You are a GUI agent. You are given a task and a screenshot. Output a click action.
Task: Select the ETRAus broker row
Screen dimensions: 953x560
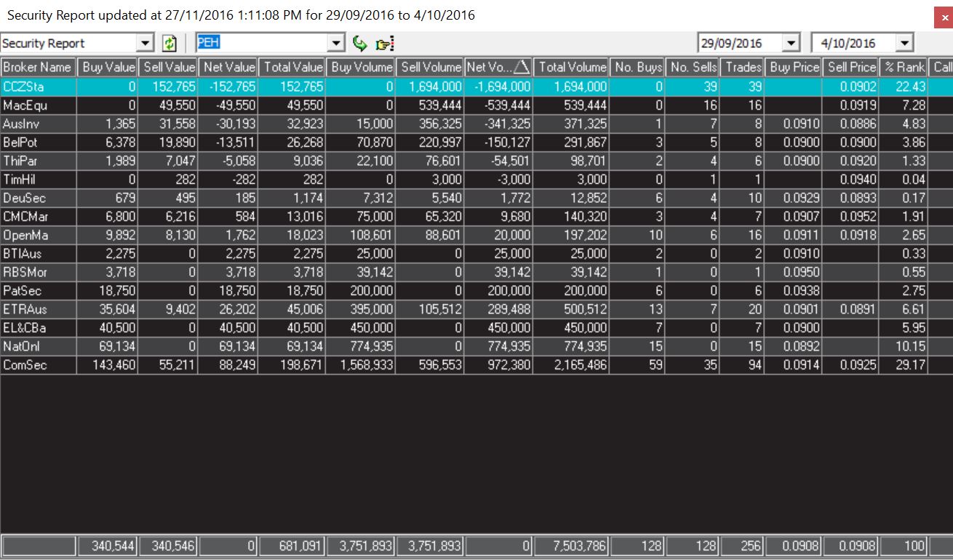coord(476,309)
